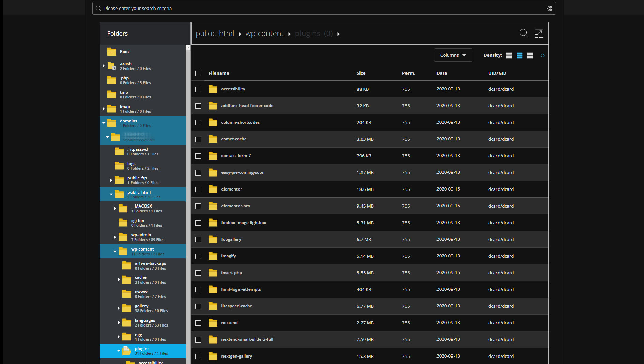This screenshot has height=364, width=644.
Task: Check the nextend-smart-slider2-full row checkbox
Action: (198, 340)
